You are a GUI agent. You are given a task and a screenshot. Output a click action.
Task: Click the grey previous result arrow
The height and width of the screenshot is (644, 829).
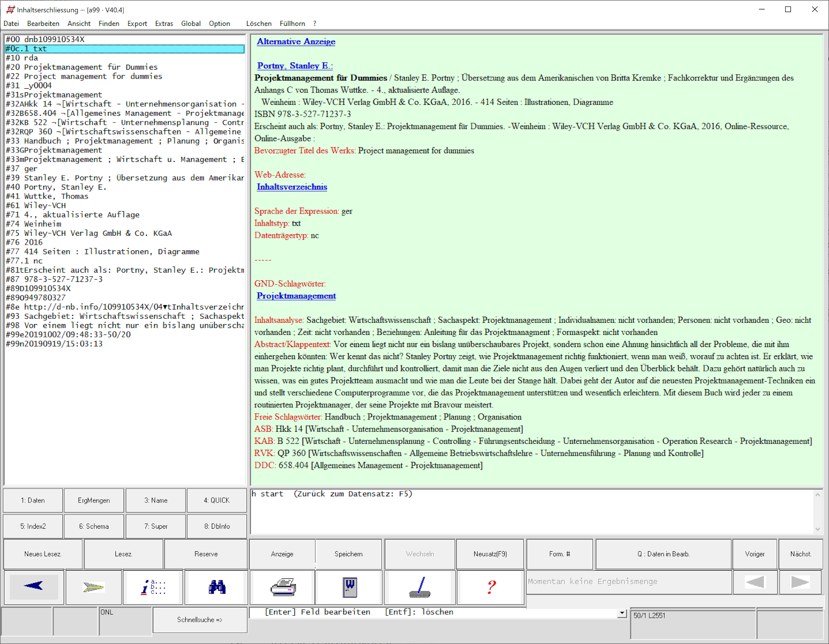(755, 582)
